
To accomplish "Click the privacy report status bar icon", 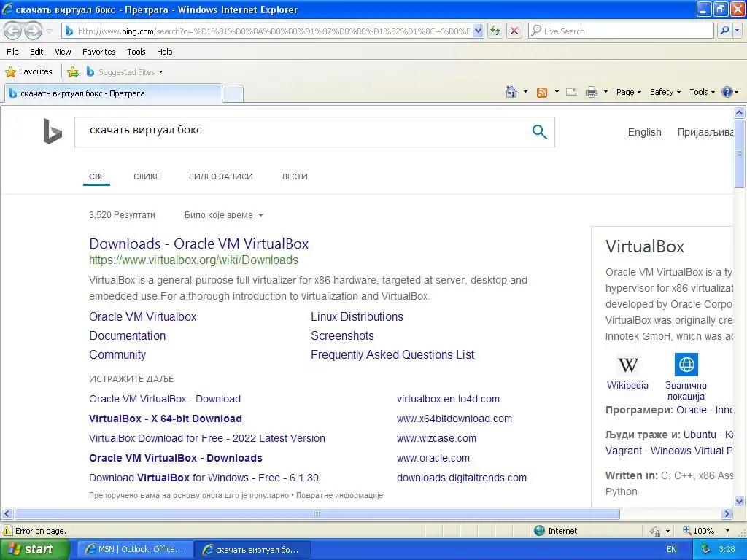I will [656, 531].
